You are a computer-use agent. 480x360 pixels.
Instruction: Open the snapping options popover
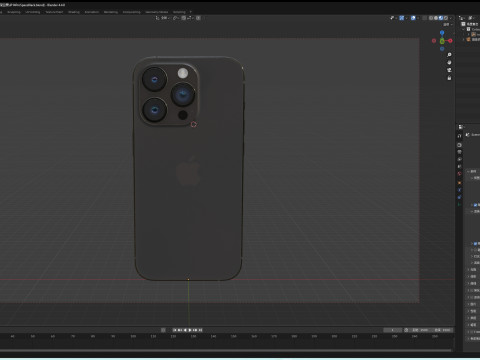[190, 18]
